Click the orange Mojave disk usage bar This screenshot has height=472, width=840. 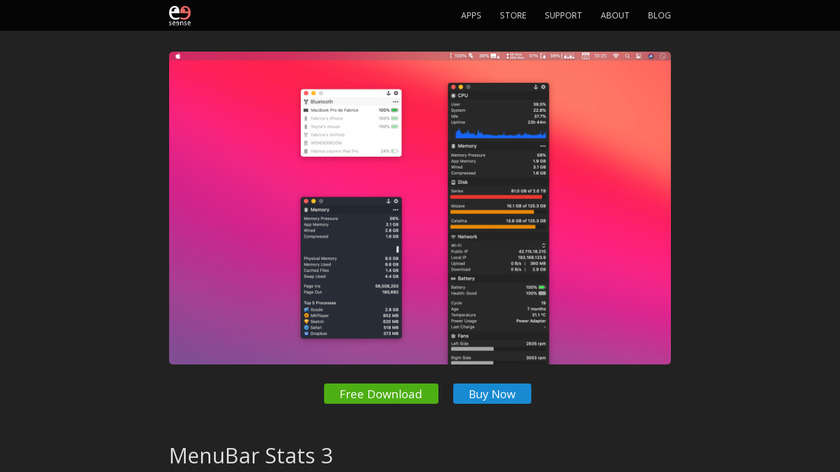coord(492,212)
